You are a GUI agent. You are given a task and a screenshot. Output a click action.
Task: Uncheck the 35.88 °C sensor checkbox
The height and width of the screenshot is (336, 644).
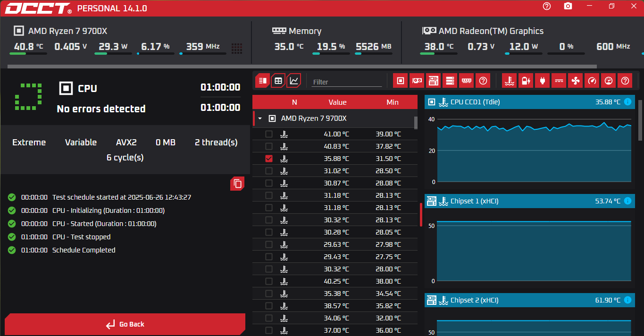tap(269, 159)
